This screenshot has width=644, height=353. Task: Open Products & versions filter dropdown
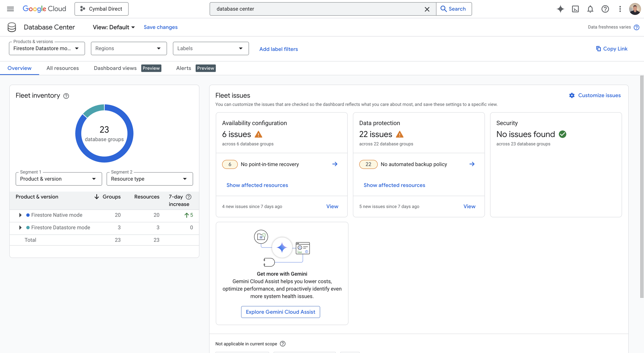click(47, 48)
